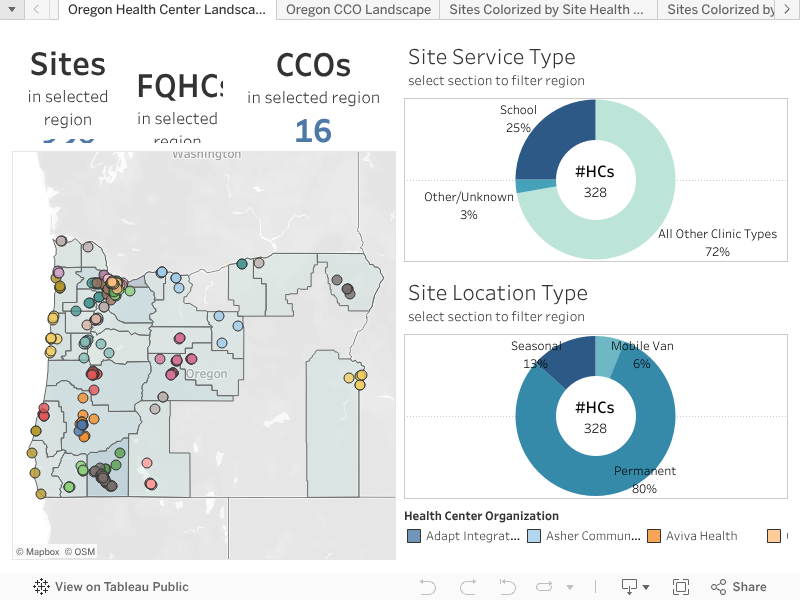Click the Undo arrow in the toolbar

[428, 587]
